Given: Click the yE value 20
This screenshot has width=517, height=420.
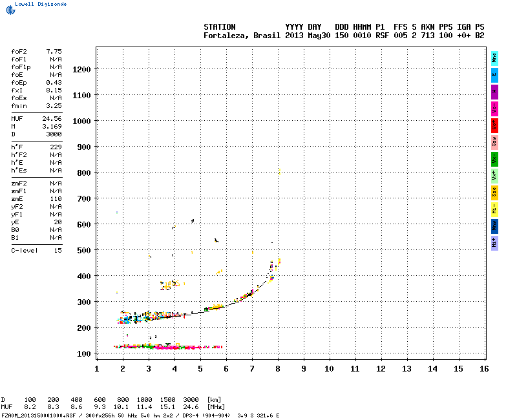Looking at the screenshot, I should tap(58, 222).
